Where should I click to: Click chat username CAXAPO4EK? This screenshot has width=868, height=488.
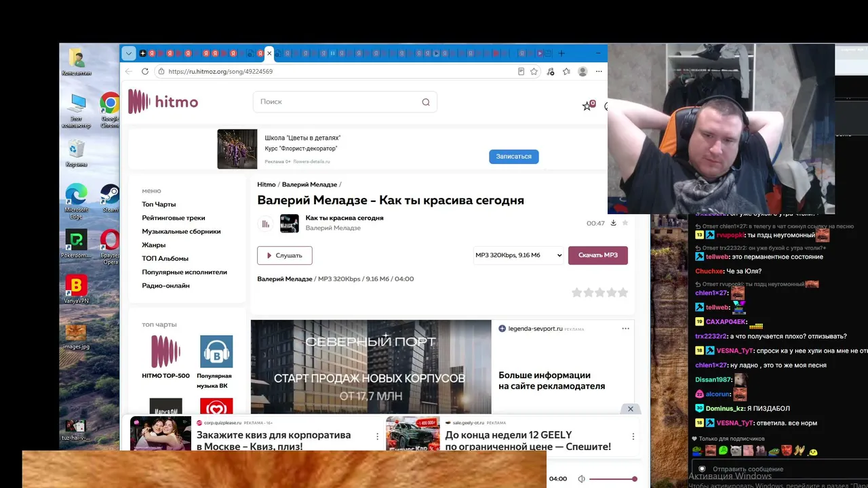click(x=726, y=321)
